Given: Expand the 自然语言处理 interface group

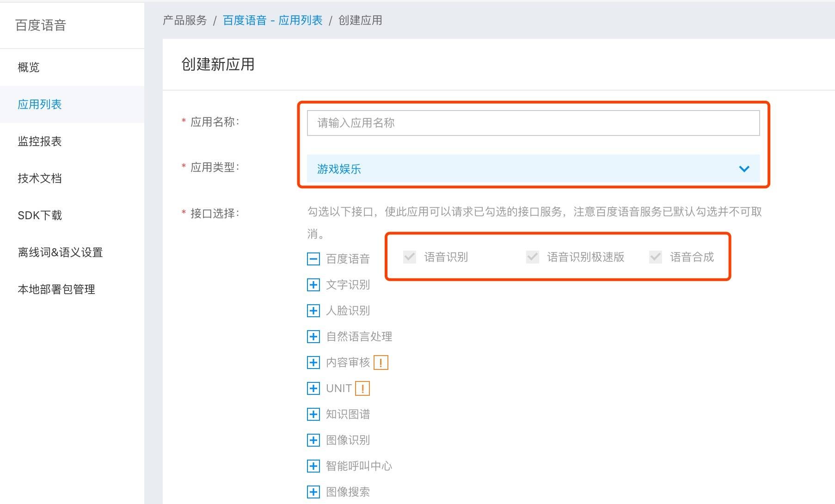Looking at the screenshot, I should click(x=313, y=336).
